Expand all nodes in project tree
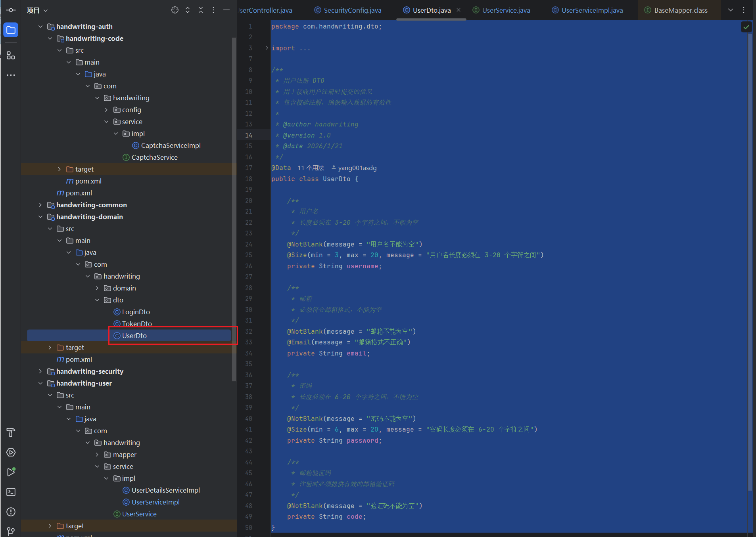This screenshot has height=537, width=756. point(188,10)
